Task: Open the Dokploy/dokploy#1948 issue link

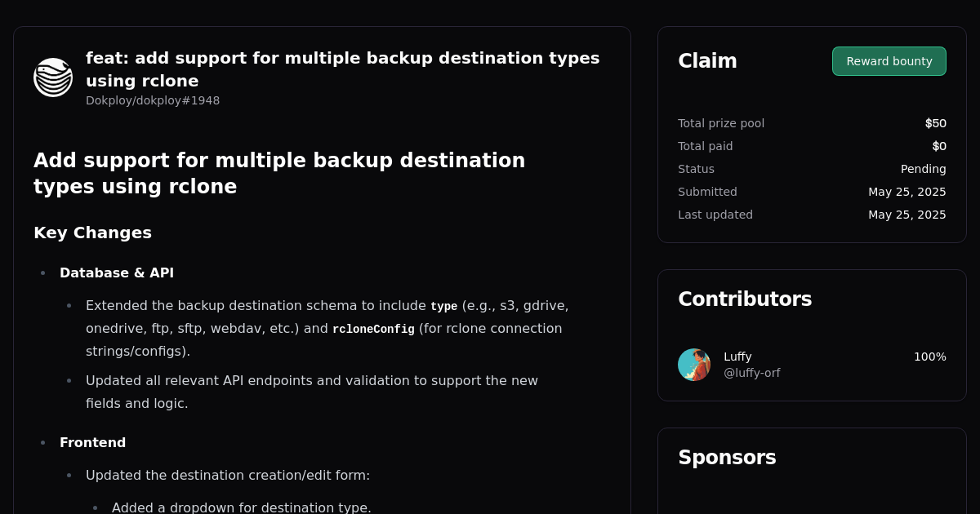Action: [153, 100]
